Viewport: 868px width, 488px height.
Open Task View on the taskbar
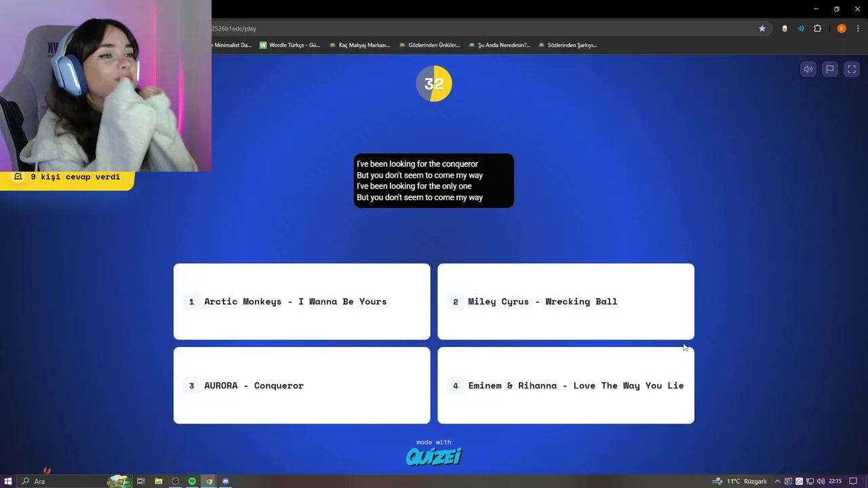pos(141,481)
